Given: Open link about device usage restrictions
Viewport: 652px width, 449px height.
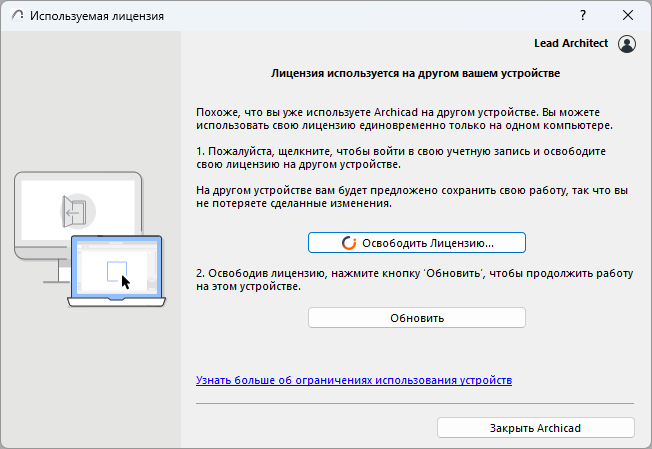Looking at the screenshot, I should [354, 380].
